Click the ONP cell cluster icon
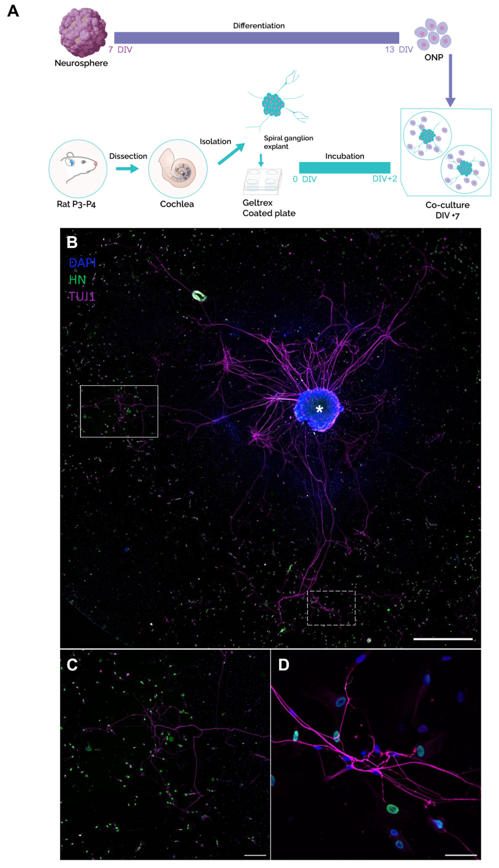 tap(433, 35)
